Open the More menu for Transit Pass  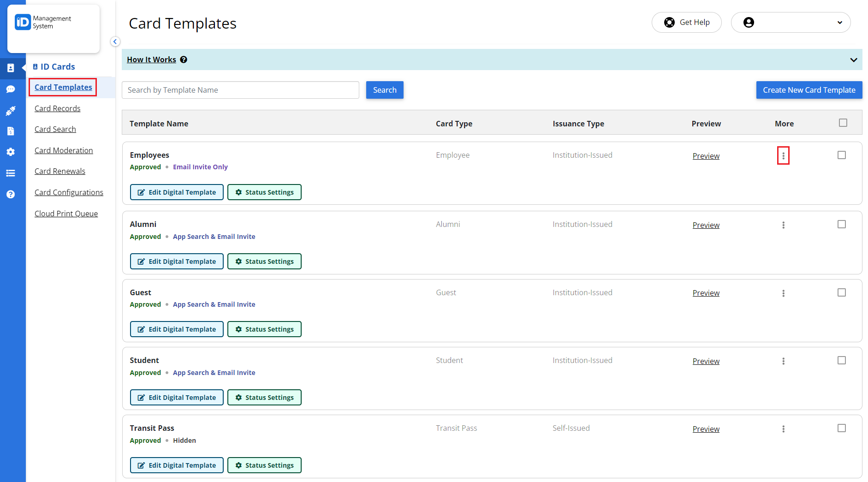tap(783, 429)
